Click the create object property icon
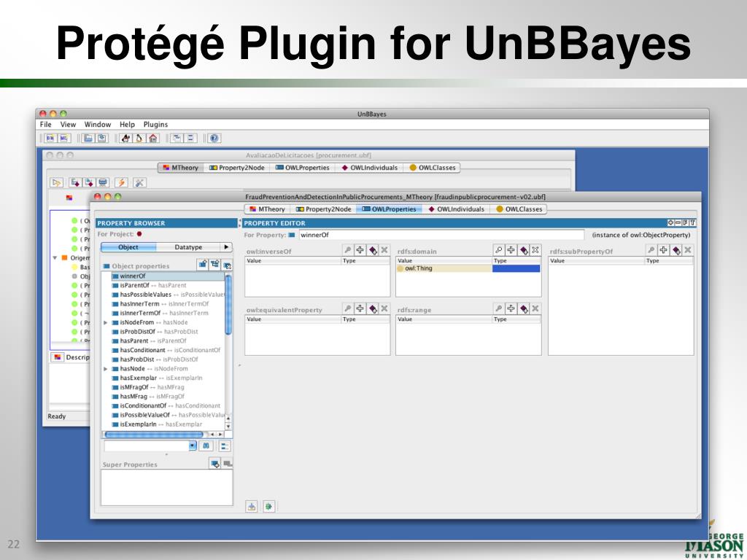747x560 pixels. tap(203, 264)
